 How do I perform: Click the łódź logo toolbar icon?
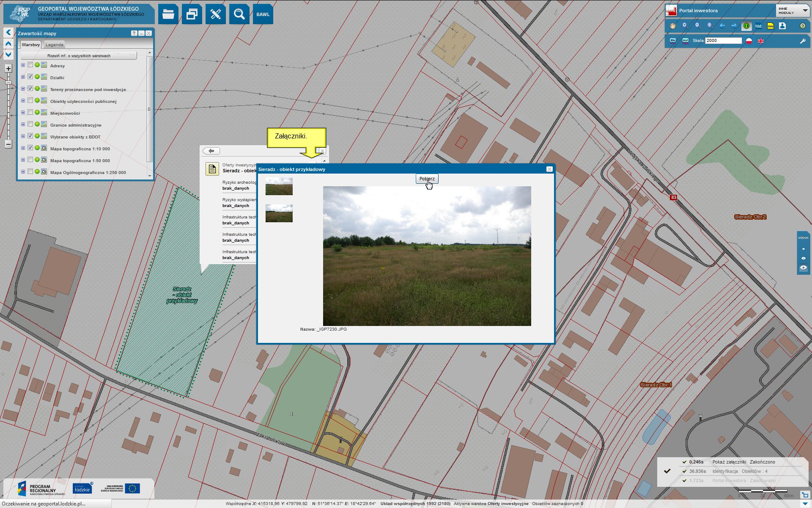(759, 26)
